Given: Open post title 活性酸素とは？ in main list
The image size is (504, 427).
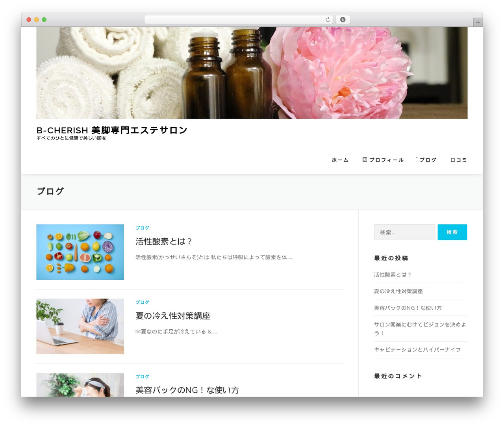Looking at the screenshot, I should (164, 241).
